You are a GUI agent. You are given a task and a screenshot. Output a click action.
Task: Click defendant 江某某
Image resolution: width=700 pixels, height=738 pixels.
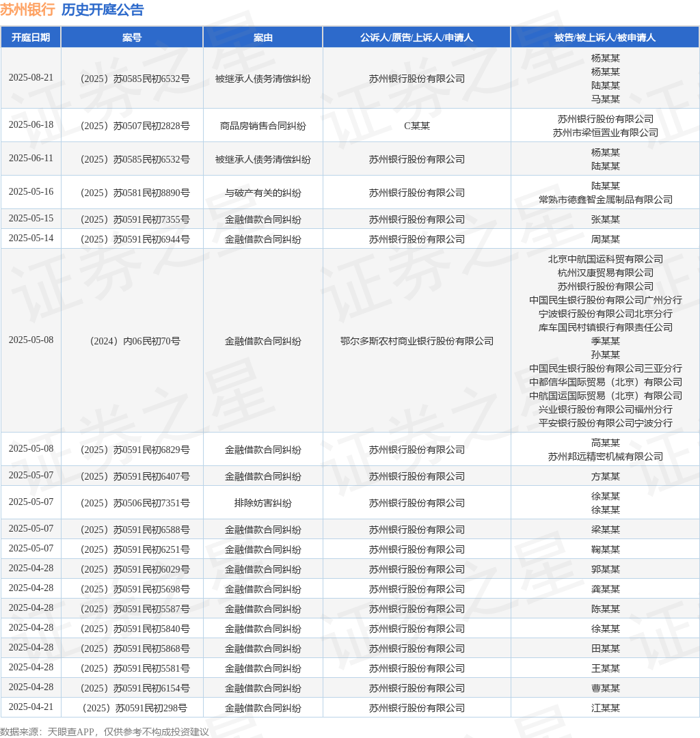point(606,707)
